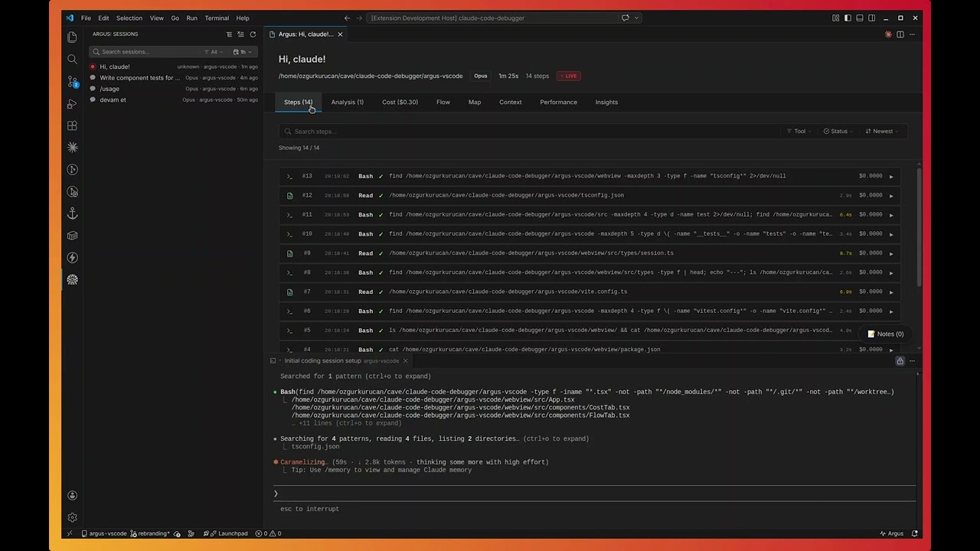Click the LIVE status badge

pos(569,76)
